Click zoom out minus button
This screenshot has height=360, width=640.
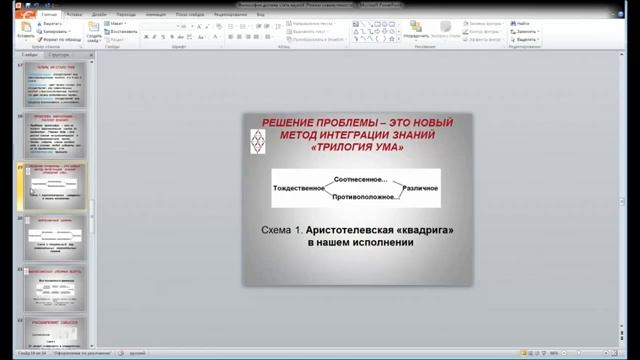click(564, 353)
